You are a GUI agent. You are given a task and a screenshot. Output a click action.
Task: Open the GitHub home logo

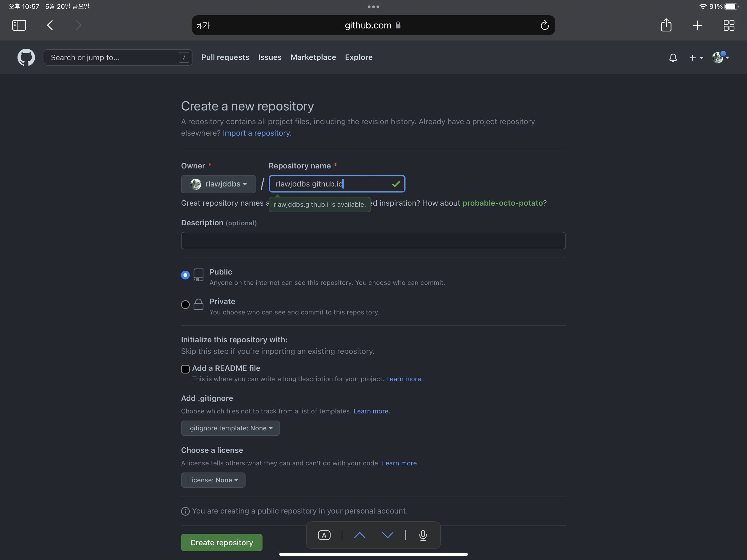[26, 57]
